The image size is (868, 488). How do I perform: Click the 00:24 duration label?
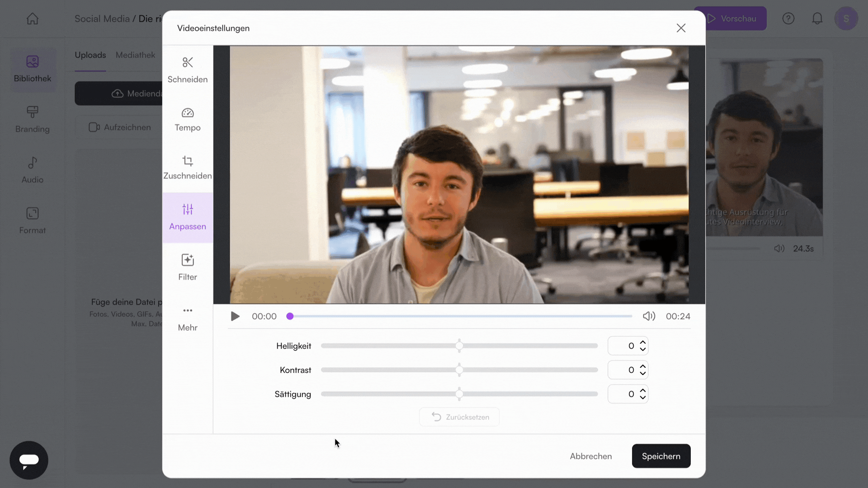tap(678, 316)
